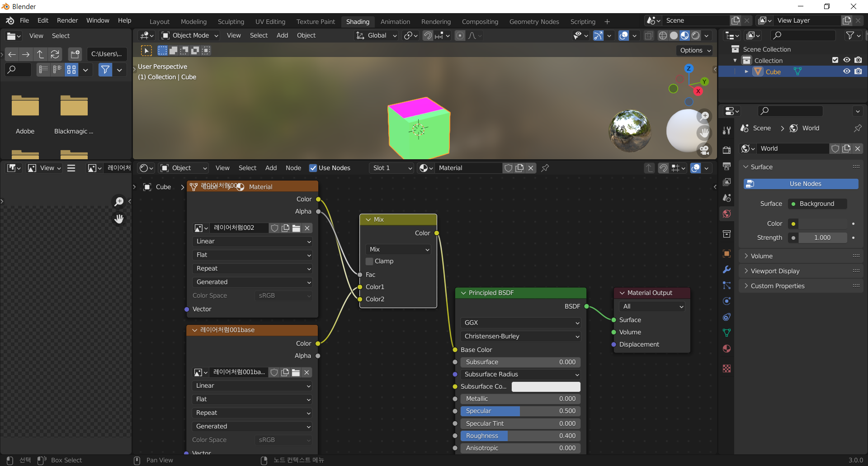Open the Texture properties tab
The image size is (868, 466).
click(726, 368)
